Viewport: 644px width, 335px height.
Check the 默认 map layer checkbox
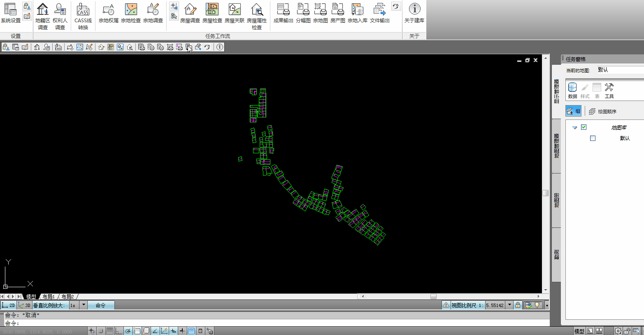click(593, 138)
